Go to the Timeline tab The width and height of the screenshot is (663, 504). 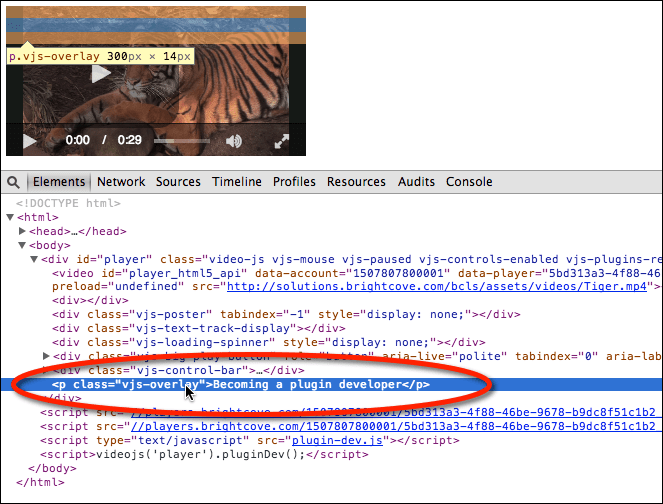237,182
